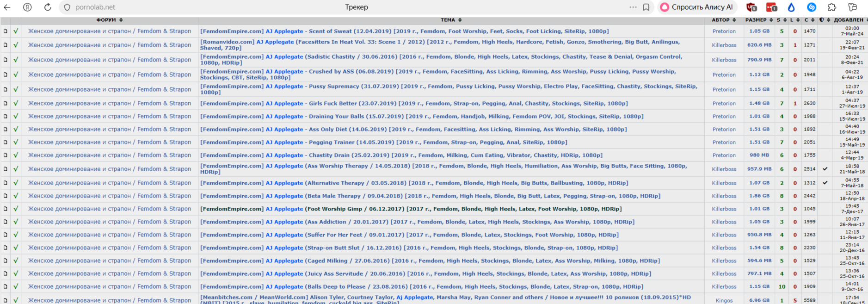Image resolution: width=868 pixels, height=304 pixels.
Task: Open the Pegging Trainer topic link
Action: click(x=383, y=142)
